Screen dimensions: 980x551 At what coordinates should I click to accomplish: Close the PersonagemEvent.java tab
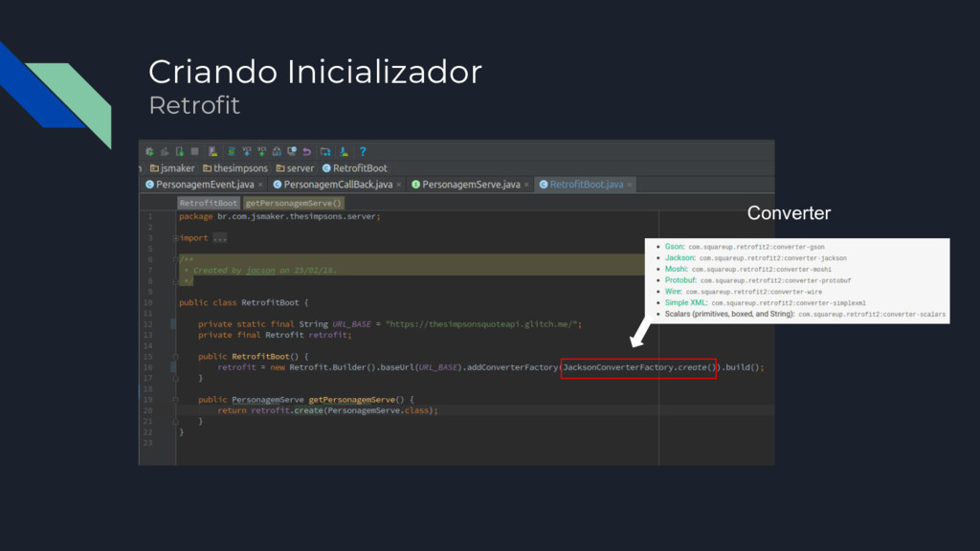point(260,185)
